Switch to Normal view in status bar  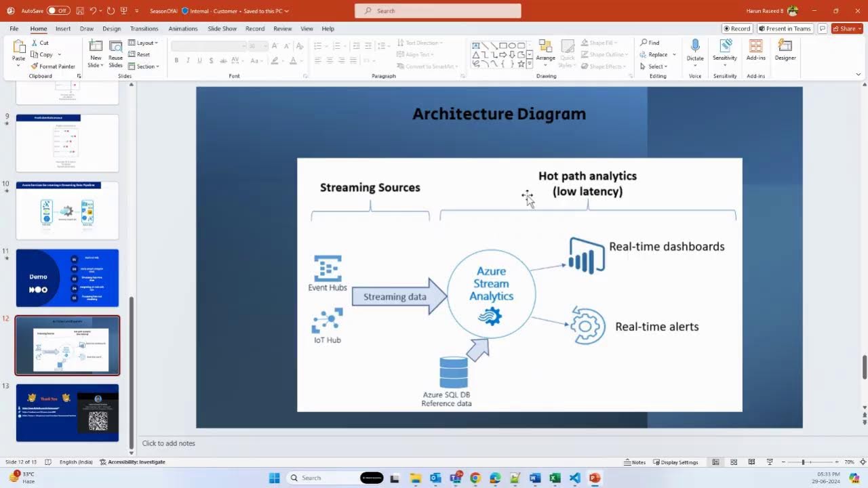715,462
